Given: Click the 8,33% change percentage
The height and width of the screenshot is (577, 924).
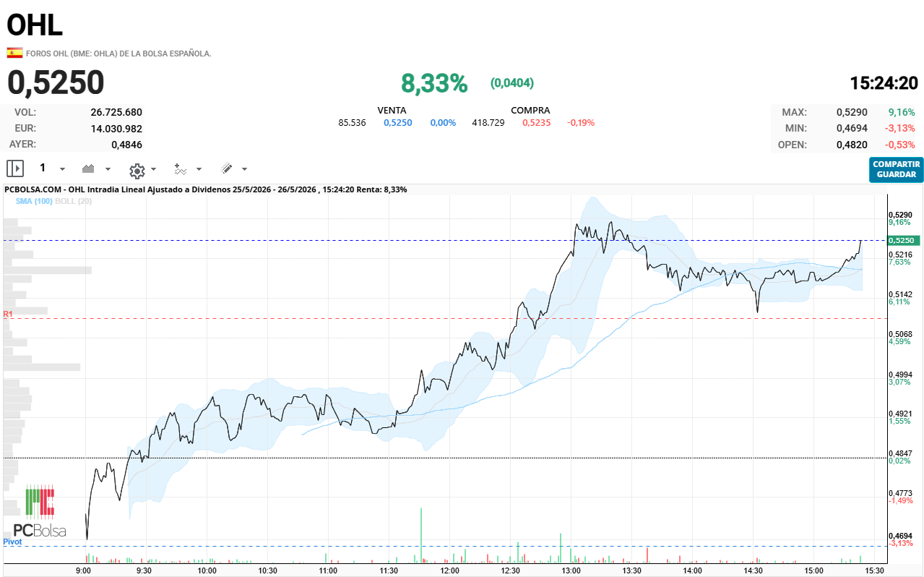Looking at the screenshot, I should pyautogui.click(x=434, y=83).
